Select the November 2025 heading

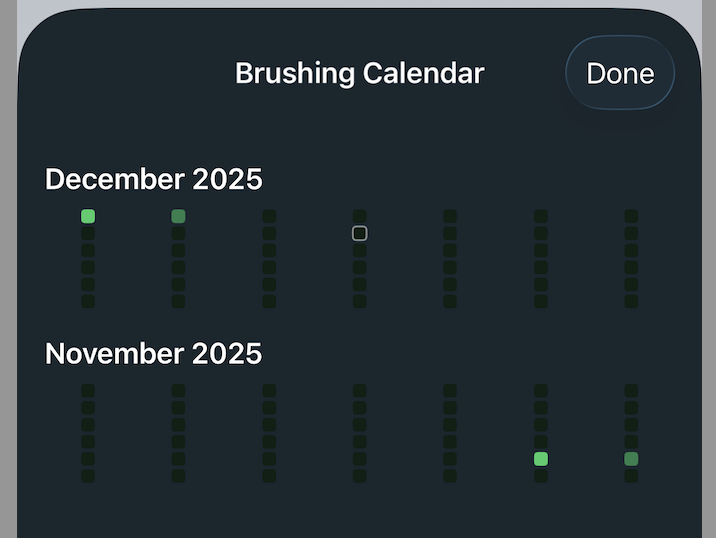click(x=154, y=353)
